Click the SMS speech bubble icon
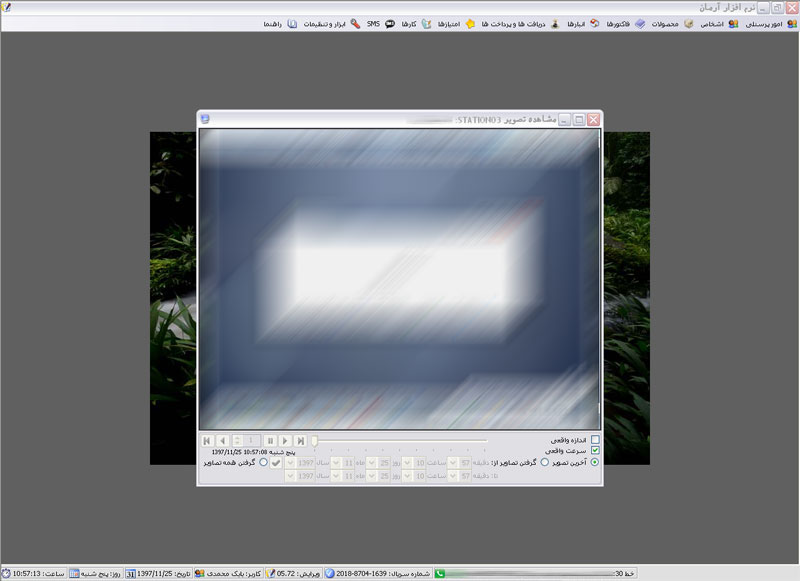 (390, 24)
